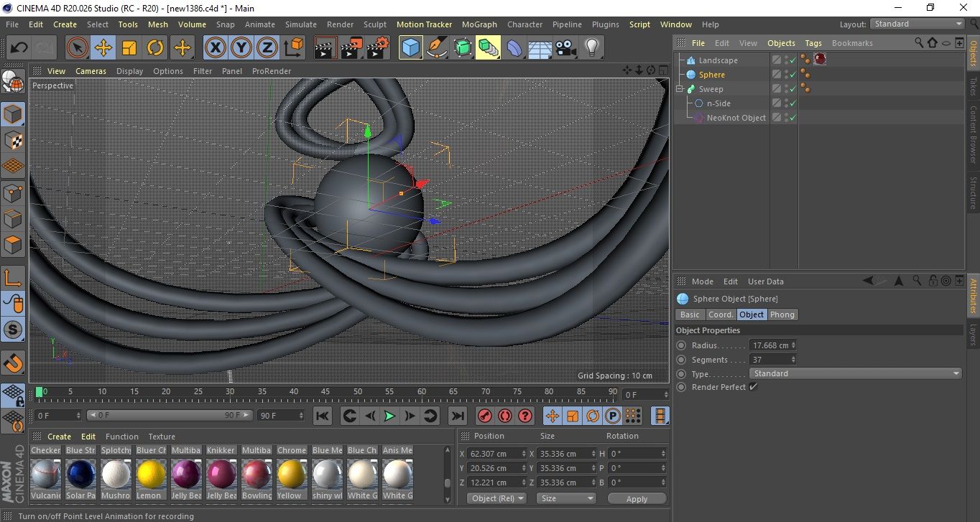Click the Apply button
Image resolution: width=980 pixels, height=522 pixels.
tap(637, 498)
